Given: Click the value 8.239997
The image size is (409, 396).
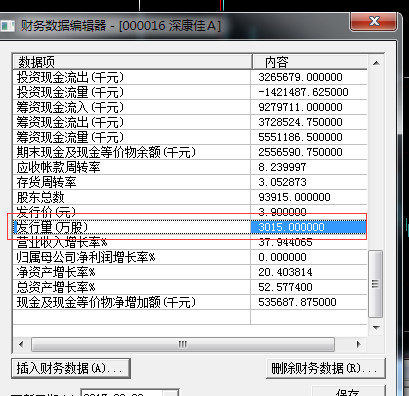Looking at the screenshot, I should tap(282, 167).
